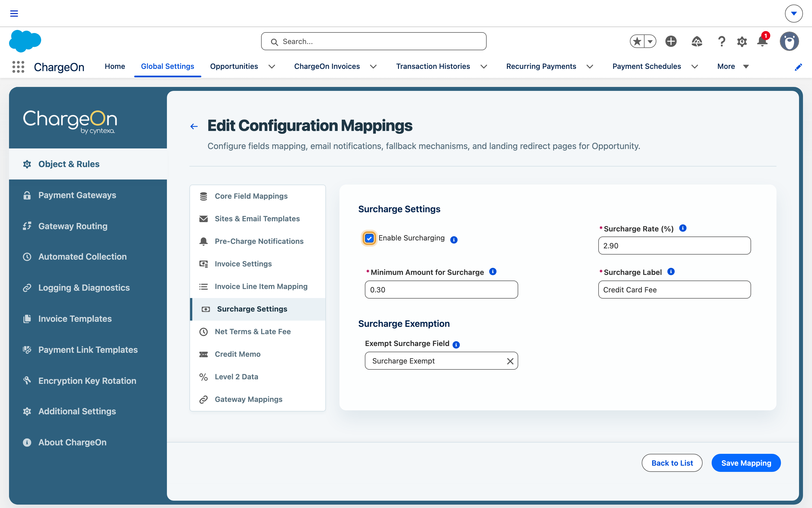Viewport: 812px width, 508px height.
Task: Select Credit Memo section
Action: click(x=258, y=354)
